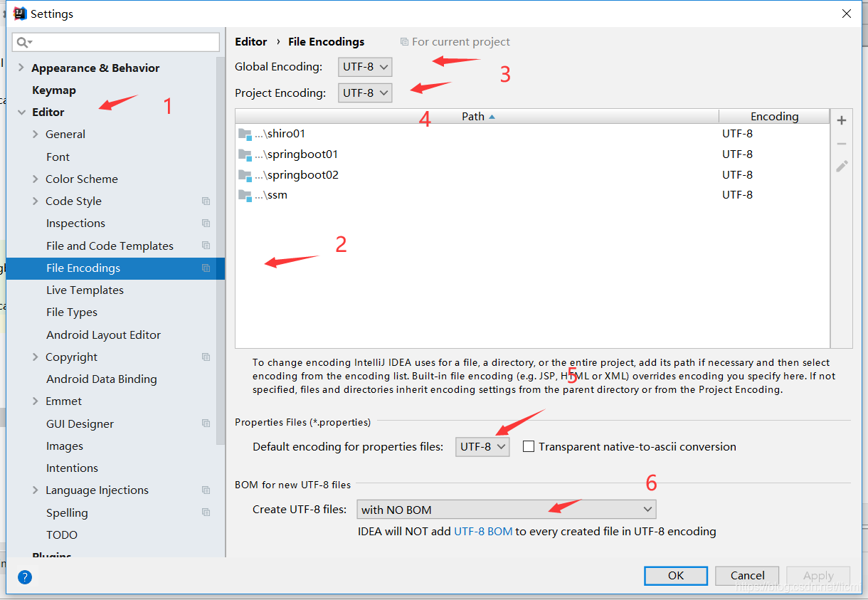The image size is (868, 600).
Task: Open Intentions settings page
Action: coord(72,468)
